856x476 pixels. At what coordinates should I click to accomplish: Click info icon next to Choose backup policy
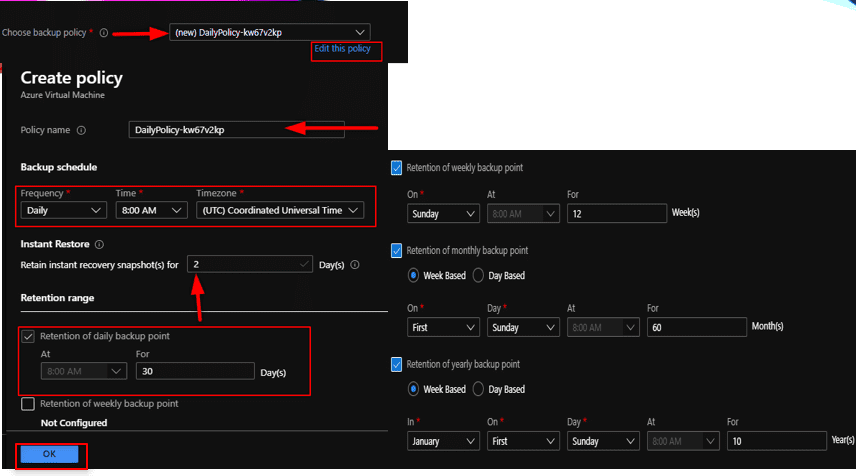click(104, 33)
